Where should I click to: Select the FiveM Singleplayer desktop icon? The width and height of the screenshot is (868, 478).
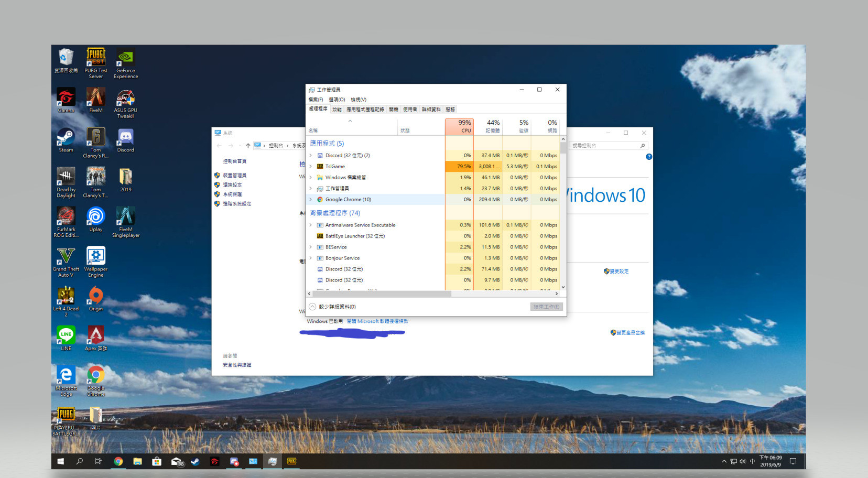point(126,222)
